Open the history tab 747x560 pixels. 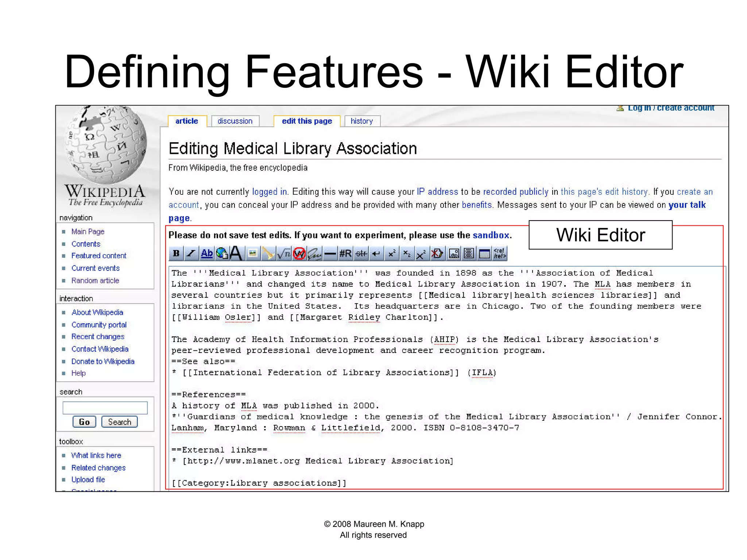coord(362,121)
